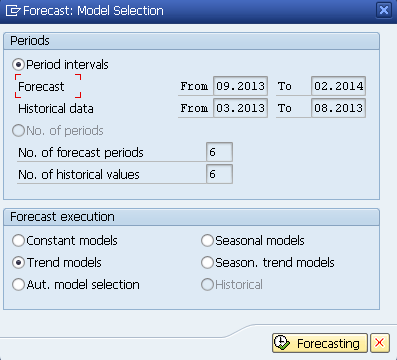
Task: Click the No. of historical values field
Action: (219, 174)
